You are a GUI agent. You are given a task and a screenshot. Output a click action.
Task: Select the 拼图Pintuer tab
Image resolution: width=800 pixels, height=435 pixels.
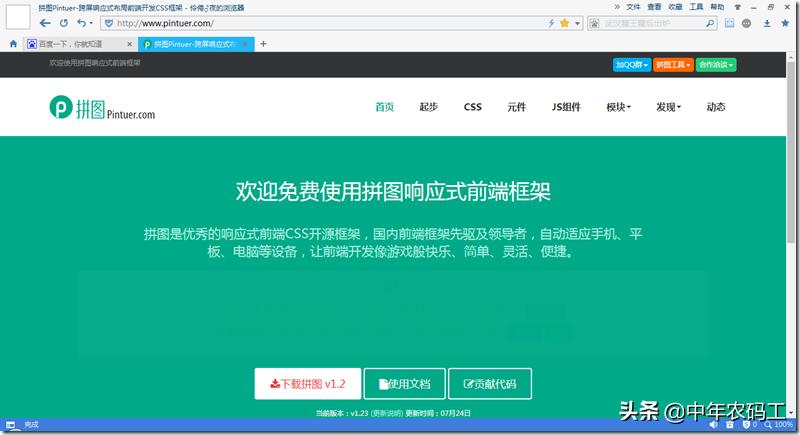point(195,44)
